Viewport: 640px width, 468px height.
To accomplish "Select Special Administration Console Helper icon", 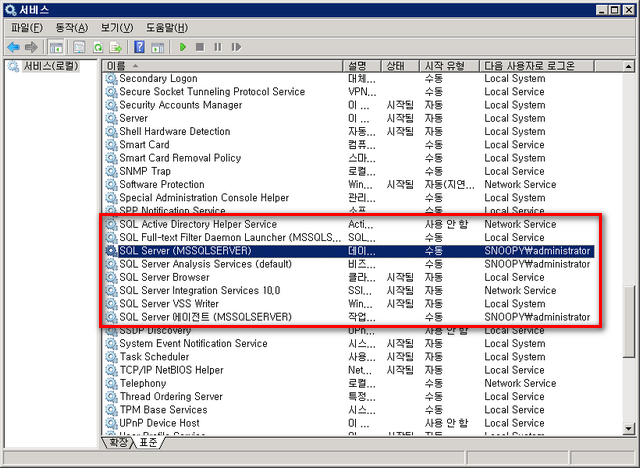I will coord(111,197).
